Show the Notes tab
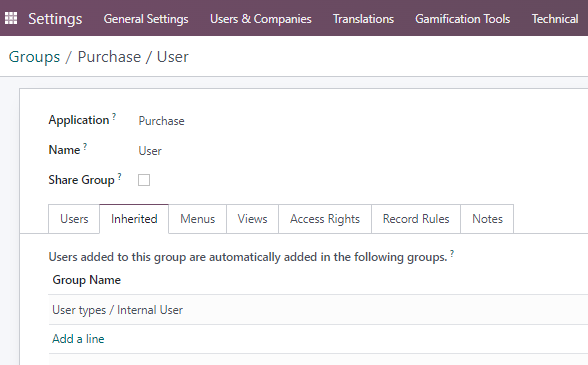The width and height of the screenshot is (588, 365). 487,219
